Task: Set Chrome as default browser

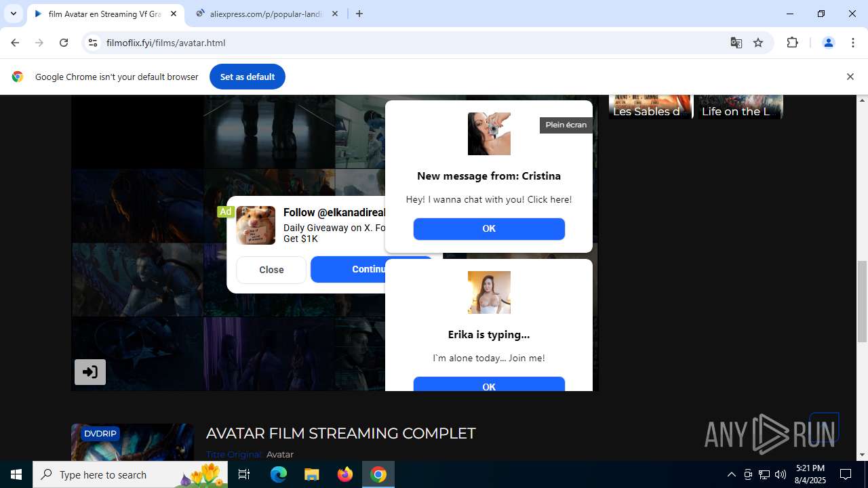Action: coord(248,77)
